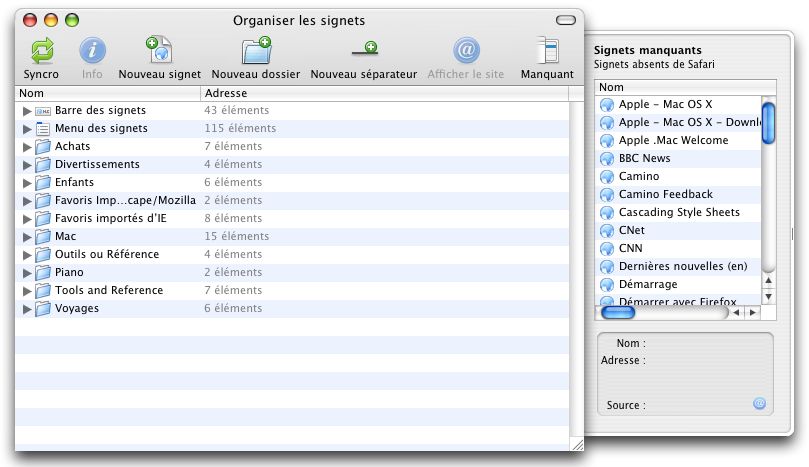Viewport: 809px width, 467px height.
Task: Toggle the Manquant drawer icon
Action: pos(547,50)
